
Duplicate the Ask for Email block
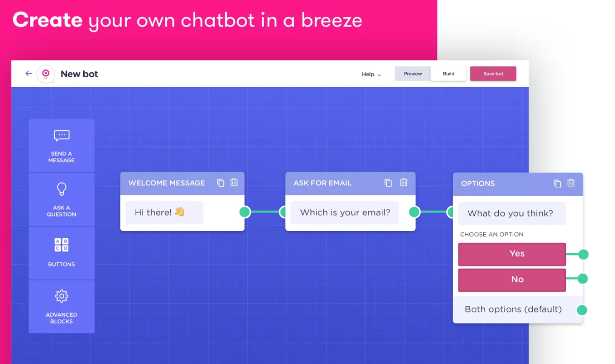388,182
